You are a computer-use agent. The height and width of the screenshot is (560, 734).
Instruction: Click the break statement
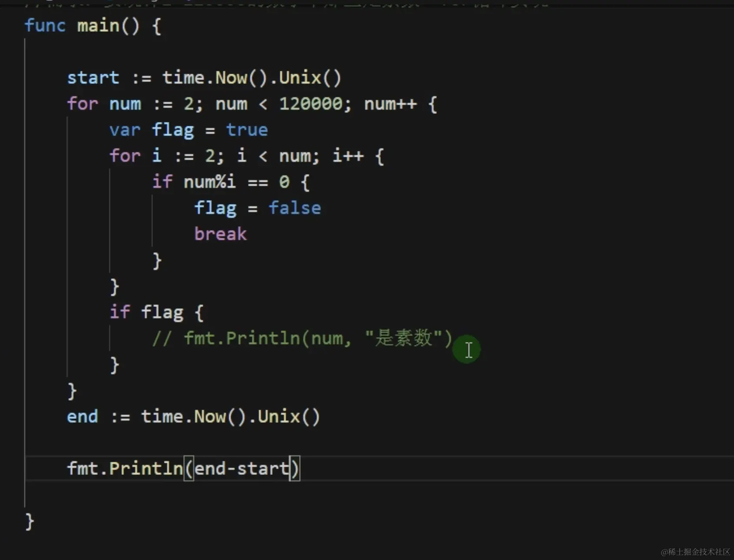coord(220,234)
